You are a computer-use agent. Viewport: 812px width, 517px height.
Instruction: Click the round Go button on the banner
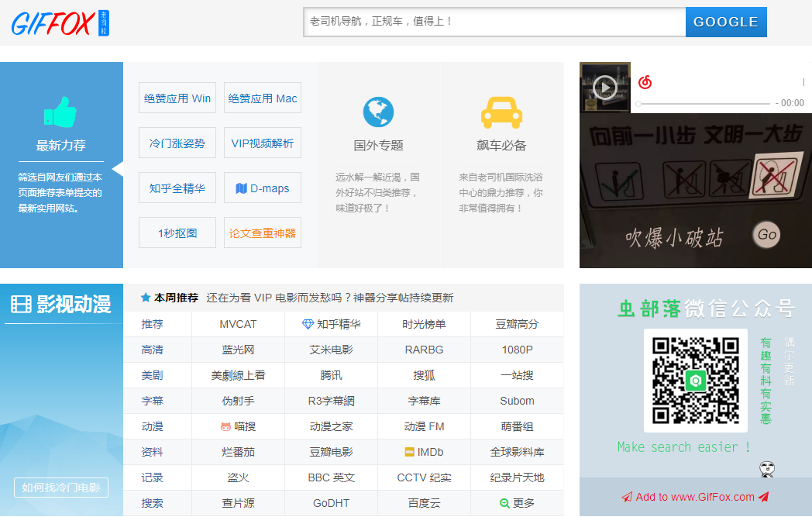(x=766, y=234)
